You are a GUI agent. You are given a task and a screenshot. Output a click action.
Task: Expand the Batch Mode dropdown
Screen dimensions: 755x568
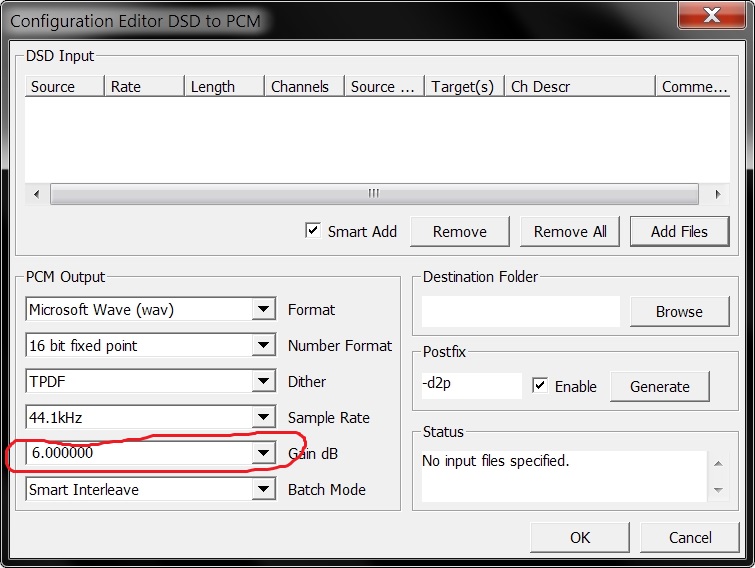[263, 489]
